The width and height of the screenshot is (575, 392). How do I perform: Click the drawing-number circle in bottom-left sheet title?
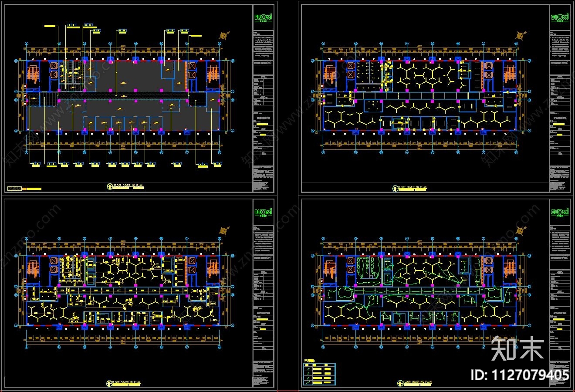109,383
